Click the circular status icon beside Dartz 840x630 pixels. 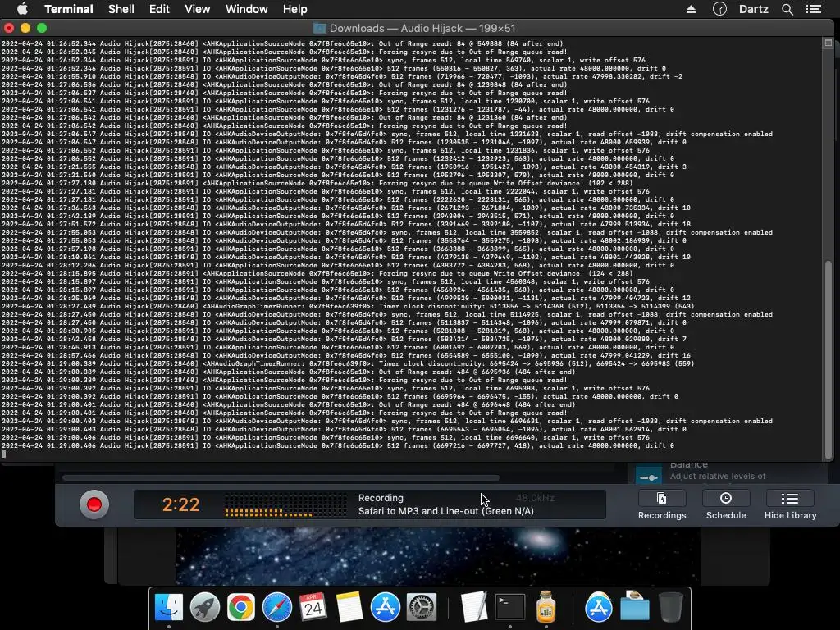pos(719,9)
